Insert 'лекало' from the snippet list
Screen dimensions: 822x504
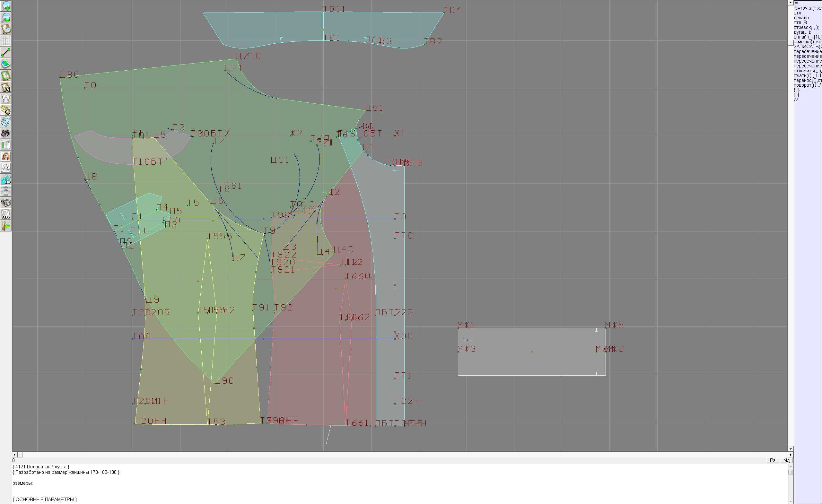coord(801,18)
